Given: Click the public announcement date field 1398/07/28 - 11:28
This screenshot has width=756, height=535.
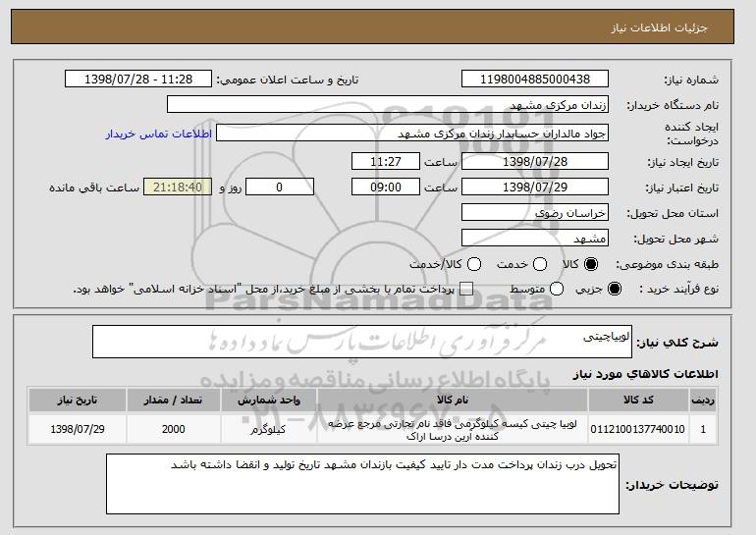Looking at the screenshot, I should coord(138,80).
